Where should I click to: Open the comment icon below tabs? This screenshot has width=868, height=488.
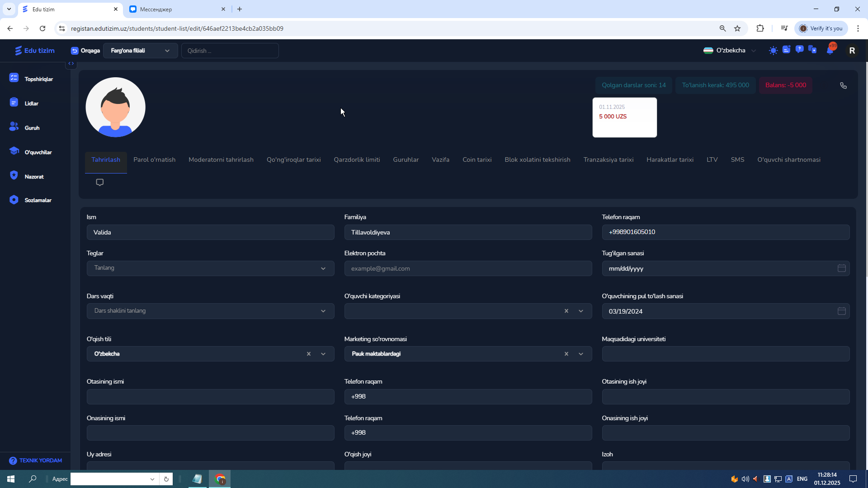point(100,182)
